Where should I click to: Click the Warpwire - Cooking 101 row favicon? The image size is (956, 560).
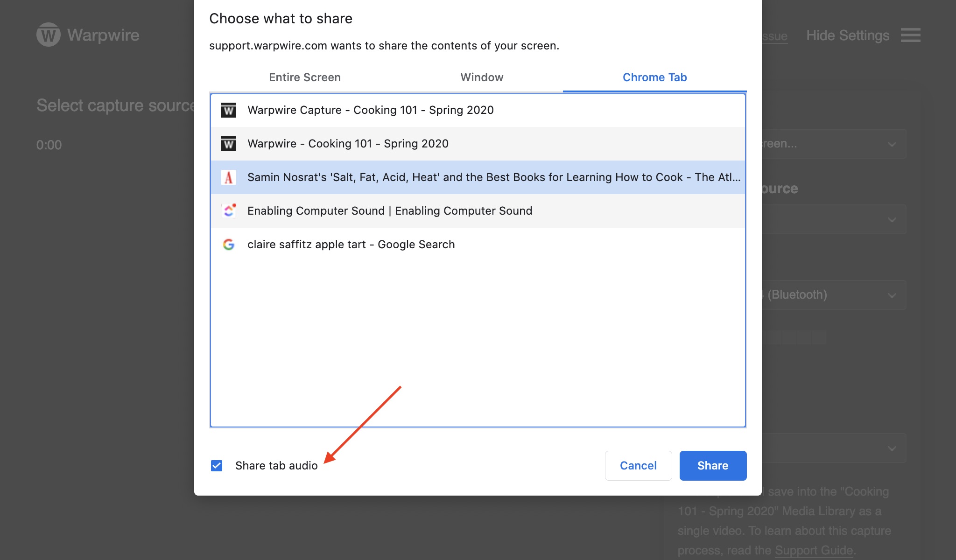(x=229, y=144)
